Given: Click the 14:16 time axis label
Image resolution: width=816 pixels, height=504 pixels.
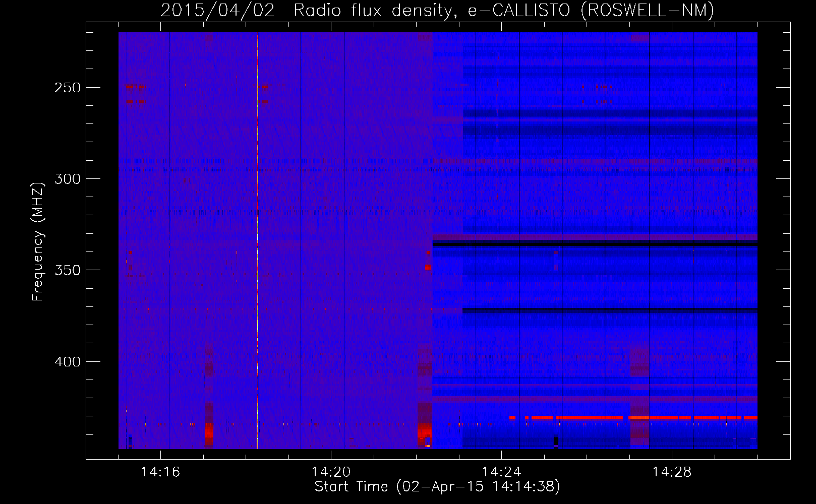Looking at the screenshot, I should point(160,472).
